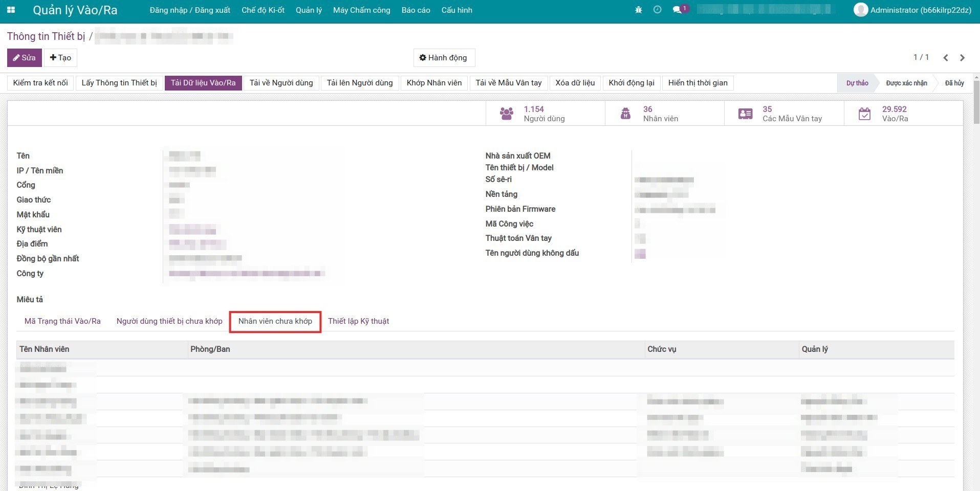Click Khớp Nhân viên button

pos(434,83)
